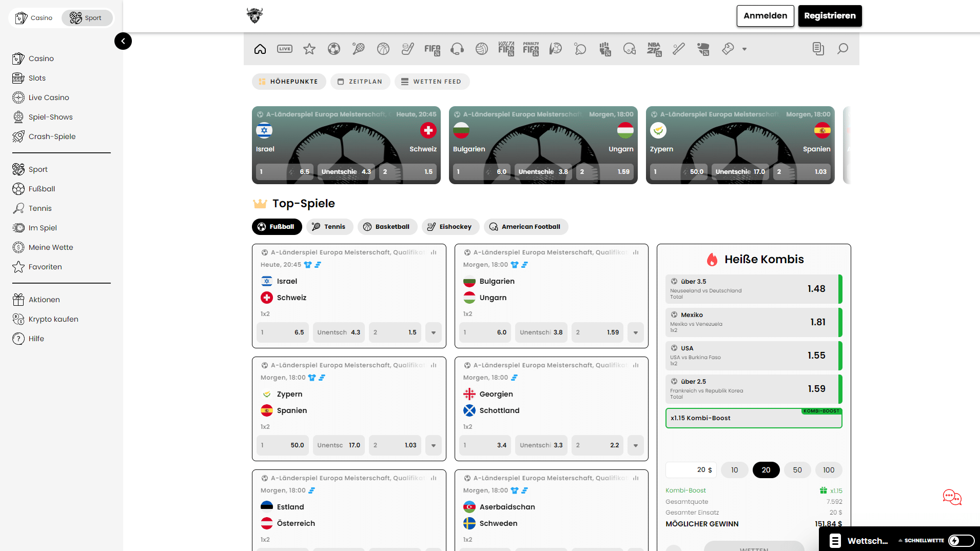Expand more markets for Israel vs Schweiz
The height and width of the screenshot is (551, 980).
[434, 332]
